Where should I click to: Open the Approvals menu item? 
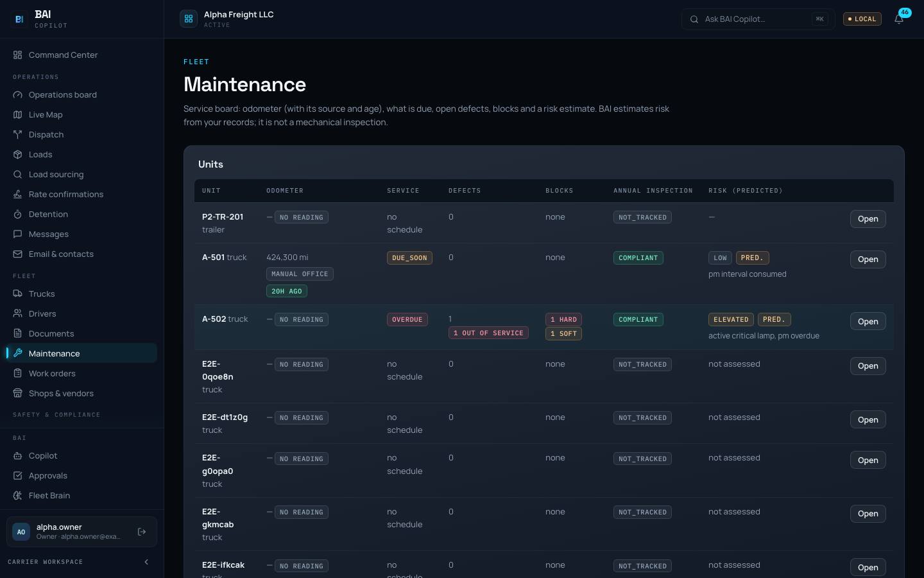81,476
